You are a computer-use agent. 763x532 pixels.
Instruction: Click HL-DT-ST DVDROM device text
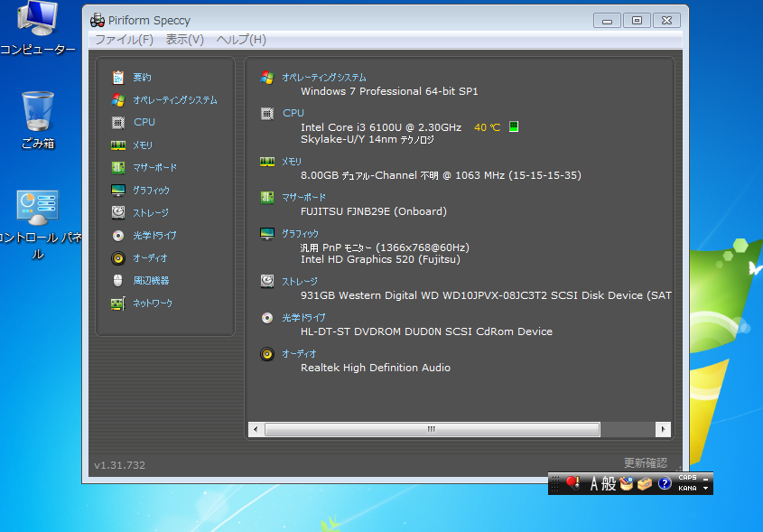[427, 332]
